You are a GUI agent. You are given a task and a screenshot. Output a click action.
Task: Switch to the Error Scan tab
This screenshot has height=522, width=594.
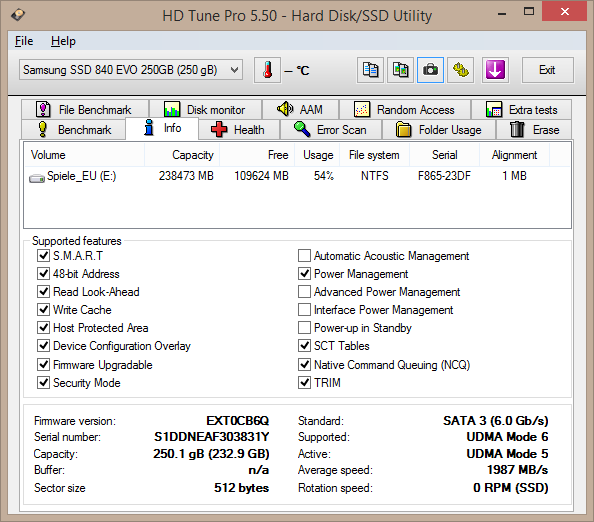[331, 130]
